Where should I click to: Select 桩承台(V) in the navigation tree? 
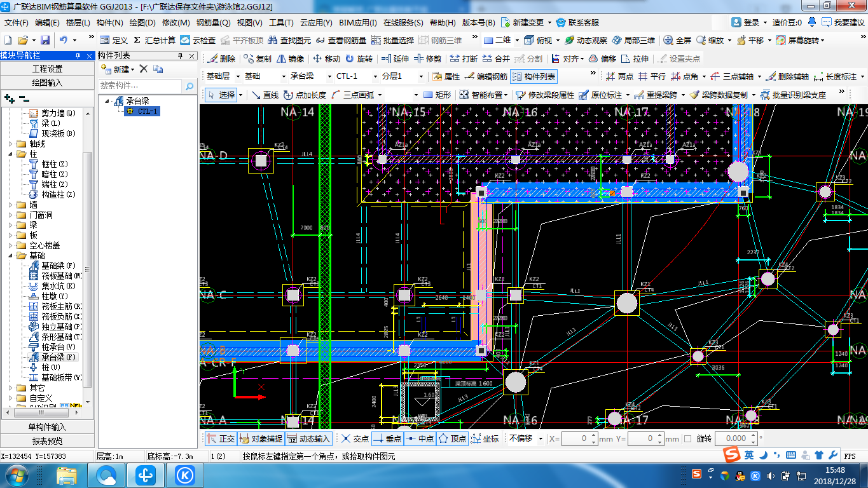tap(59, 347)
